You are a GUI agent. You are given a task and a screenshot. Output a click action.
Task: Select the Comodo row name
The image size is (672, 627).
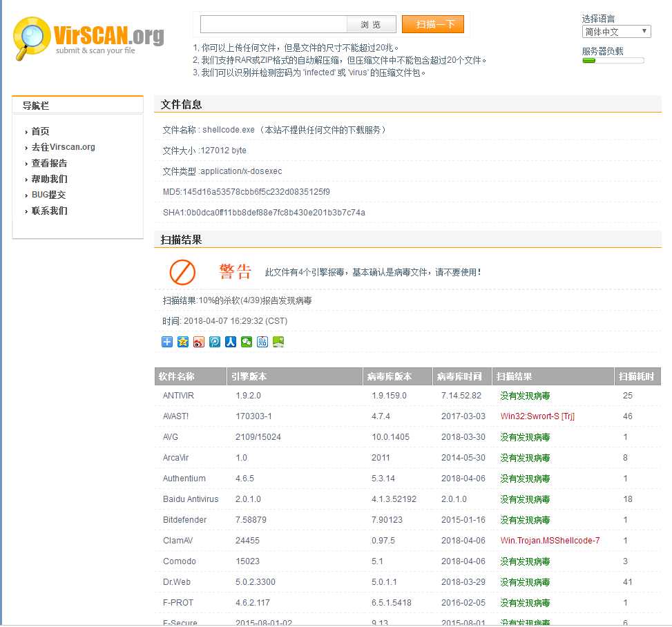click(x=179, y=561)
